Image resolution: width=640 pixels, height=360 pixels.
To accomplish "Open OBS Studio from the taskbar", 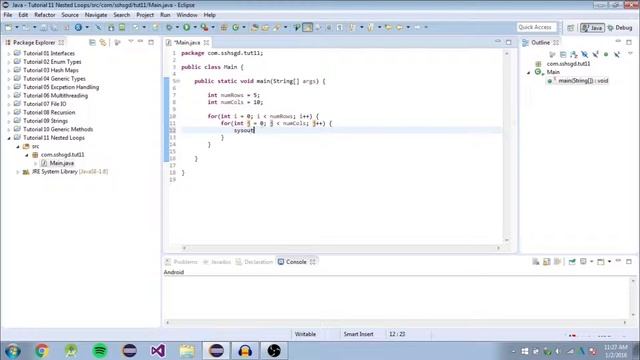I will [x=274, y=351].
